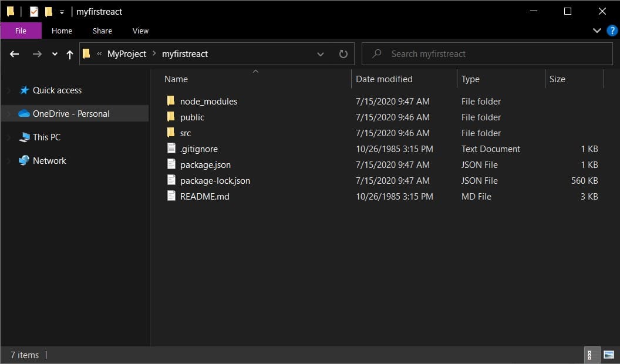Viewport: 620px width, 364px height.
Task: Click the folder icon in address bar
Action: (86, 54)
